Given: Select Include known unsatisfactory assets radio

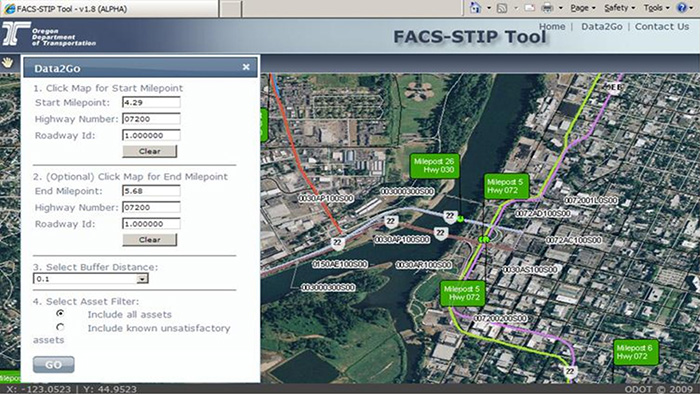Looking at the screenshot, I should pyautogui.click(x=60, y=328).
